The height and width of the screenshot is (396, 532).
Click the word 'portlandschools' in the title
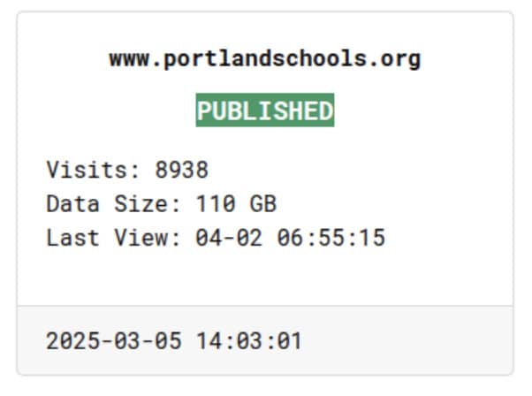(264, 59)
